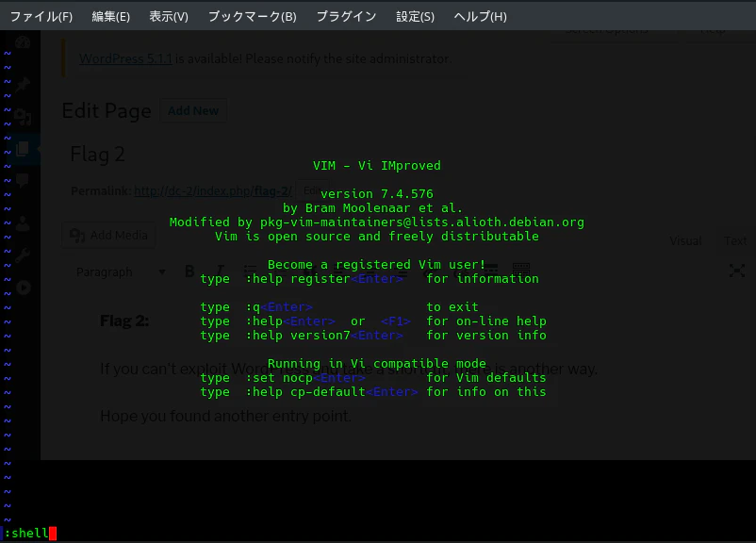This screenshot has width=756, height=543.
Task: Click the 'version 7.4.576' text
Action: 376,194
